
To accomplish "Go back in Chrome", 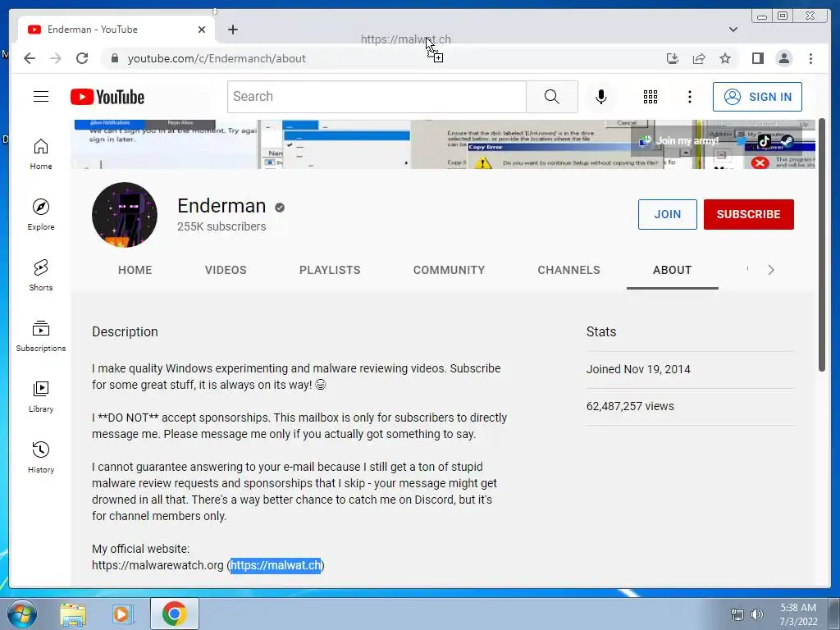I will (x=30, y=58).
